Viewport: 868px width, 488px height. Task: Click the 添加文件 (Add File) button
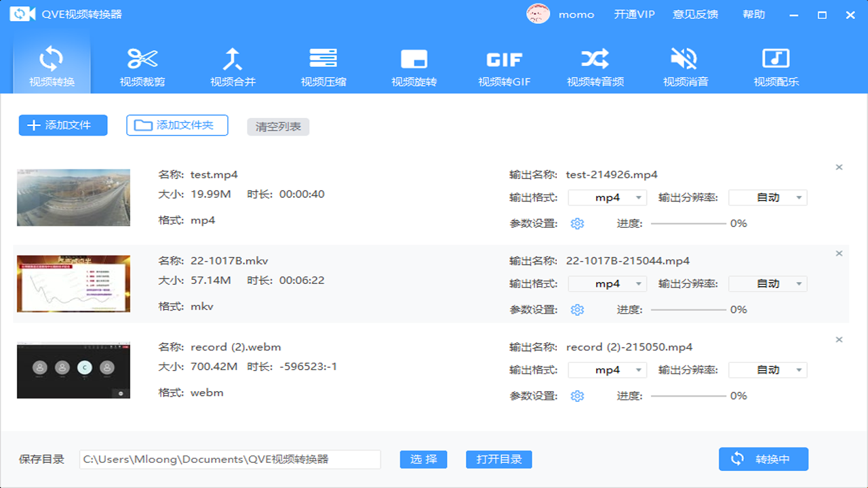(62, 125)
